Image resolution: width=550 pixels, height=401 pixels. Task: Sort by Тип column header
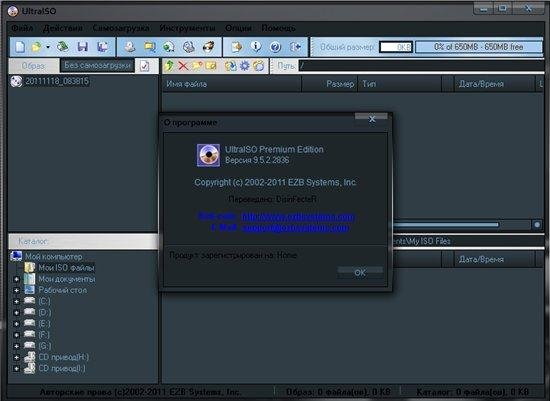tap(399, 84)
